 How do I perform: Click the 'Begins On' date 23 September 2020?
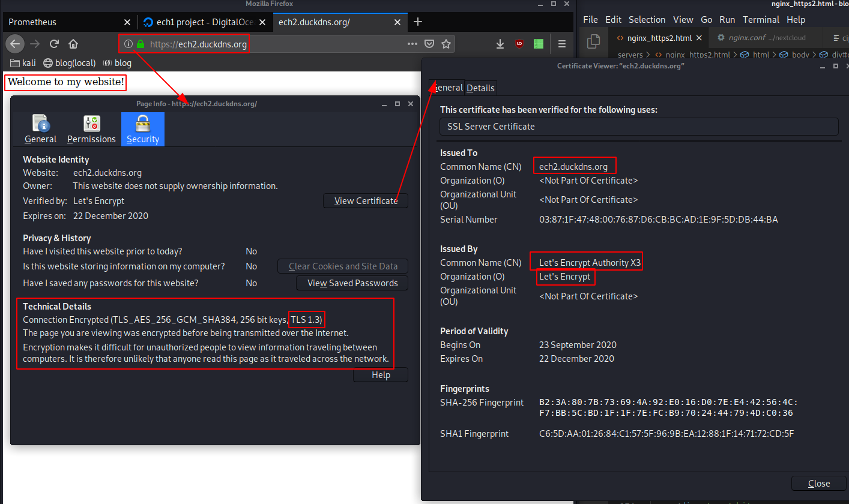578,345
